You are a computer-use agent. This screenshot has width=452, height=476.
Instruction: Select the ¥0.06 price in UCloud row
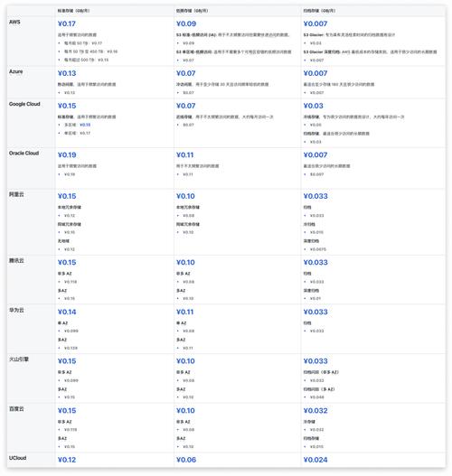186,460
